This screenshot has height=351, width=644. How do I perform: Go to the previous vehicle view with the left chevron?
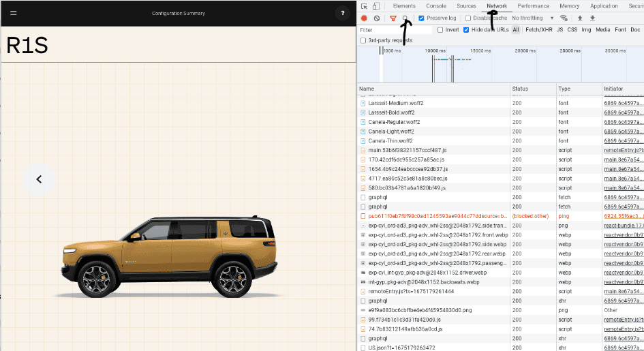point(39,179)
